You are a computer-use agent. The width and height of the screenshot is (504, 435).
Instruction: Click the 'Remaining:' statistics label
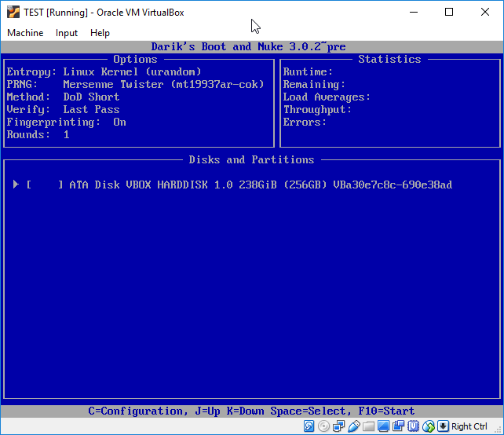pyautogui.click(x=314, y=84)
